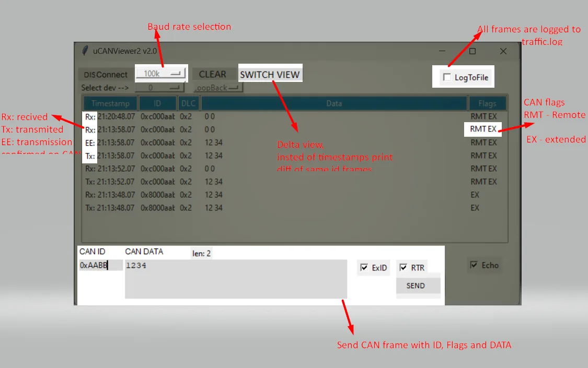588x368 pixels.
Task: Click the Timestamp column header
Action: [110, 103]
